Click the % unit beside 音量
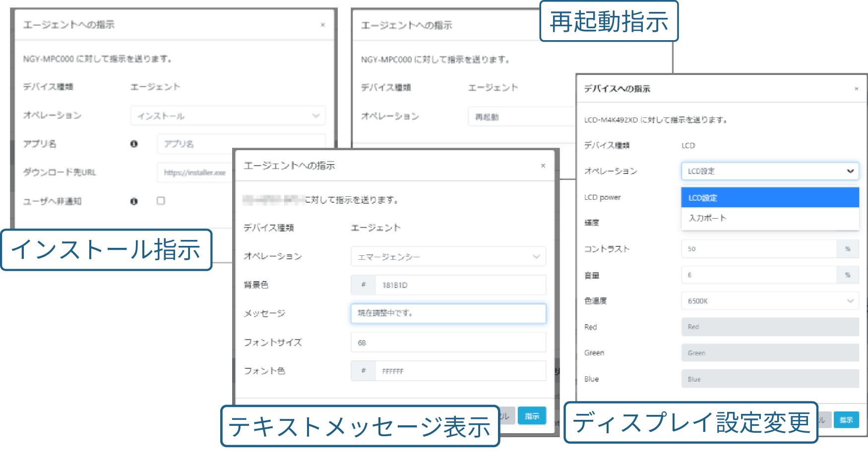 (848, 275)
